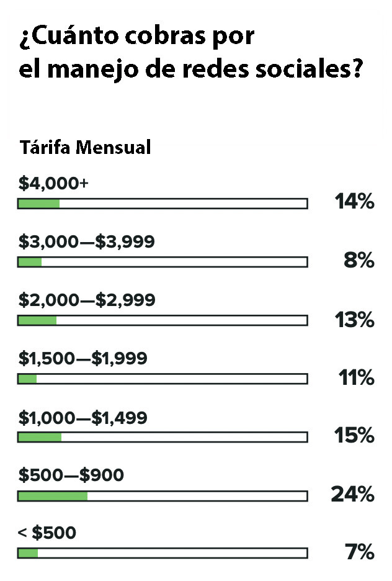392x581 pixels.
Task: Select the 11% percentage value
Action: (x=356, y=377)
